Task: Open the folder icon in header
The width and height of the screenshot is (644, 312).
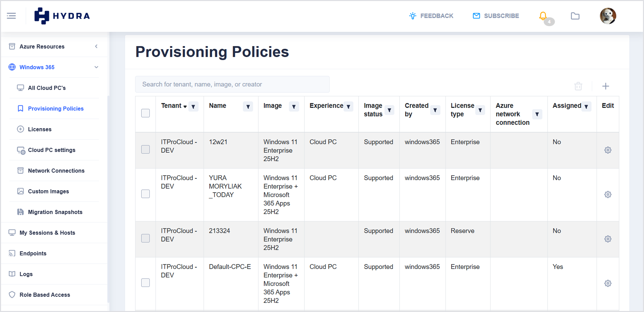Action: 575,16
